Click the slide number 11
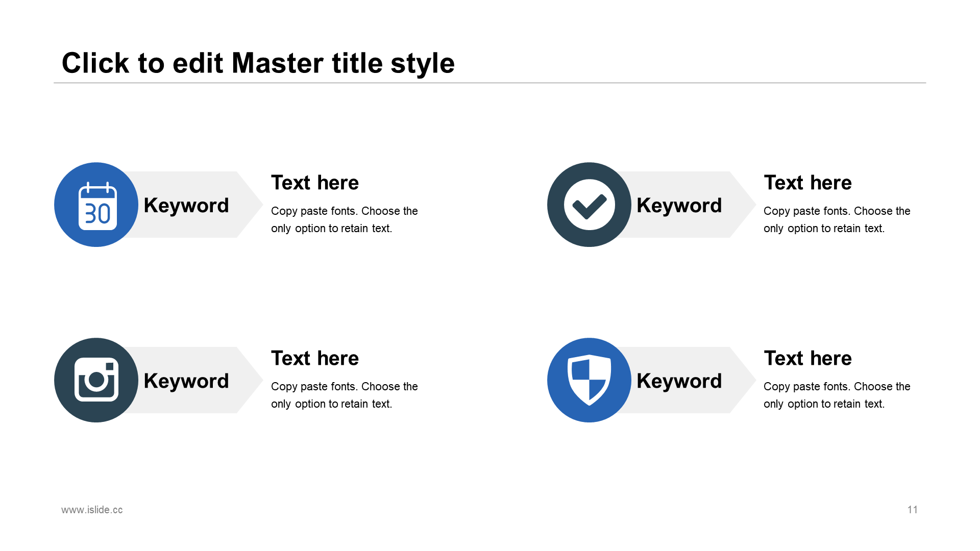This screenshot has width=980, height=551. click(x=912, y=510)
